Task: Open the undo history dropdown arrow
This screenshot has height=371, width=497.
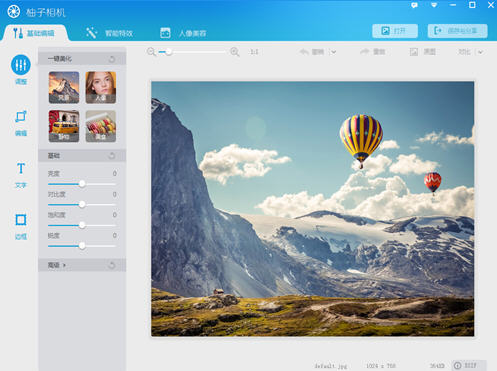Action: 334,52
